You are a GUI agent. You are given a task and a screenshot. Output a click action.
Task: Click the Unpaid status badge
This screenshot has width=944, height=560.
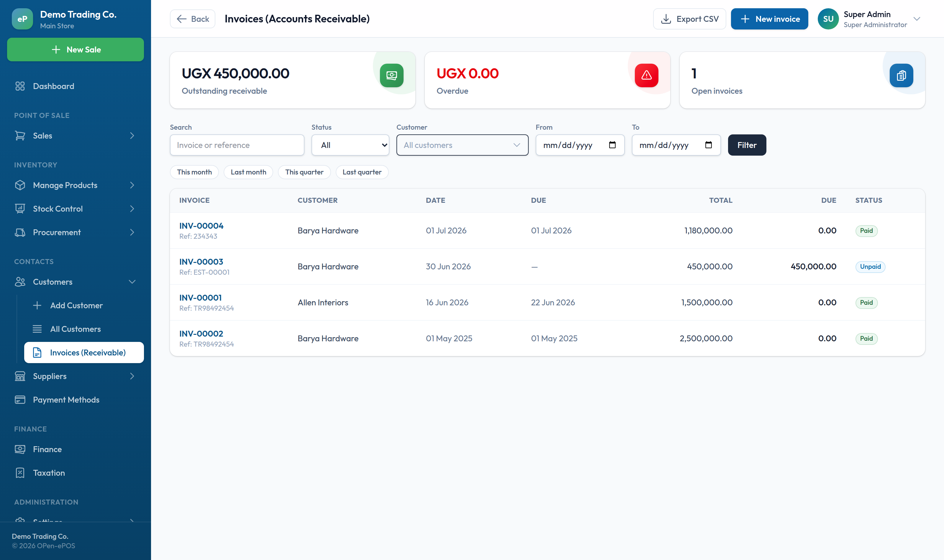pyautogui.click(x=870, y=266)
